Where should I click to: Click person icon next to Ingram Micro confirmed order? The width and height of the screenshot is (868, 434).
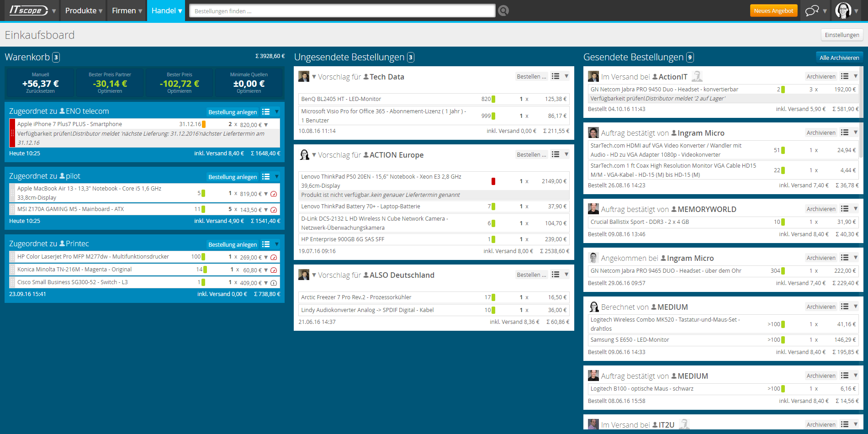click(673, 133)
